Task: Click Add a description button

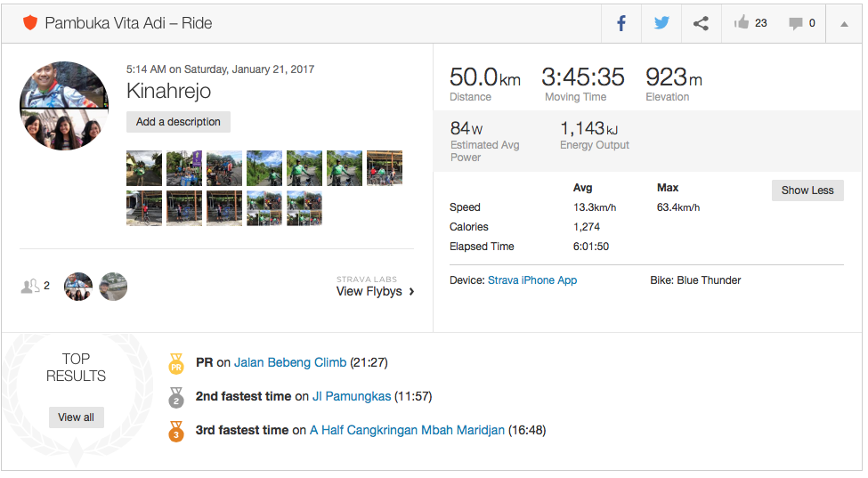Action: (178, 122)
